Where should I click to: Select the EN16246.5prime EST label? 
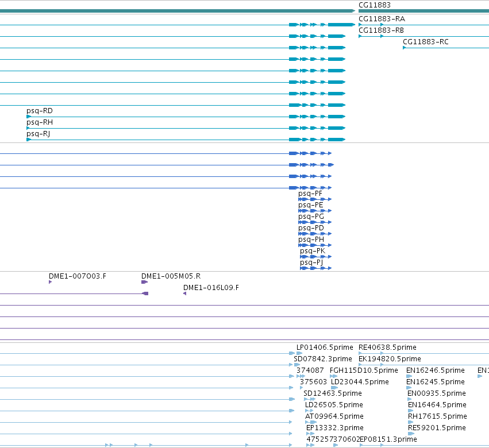pos(436,370)
